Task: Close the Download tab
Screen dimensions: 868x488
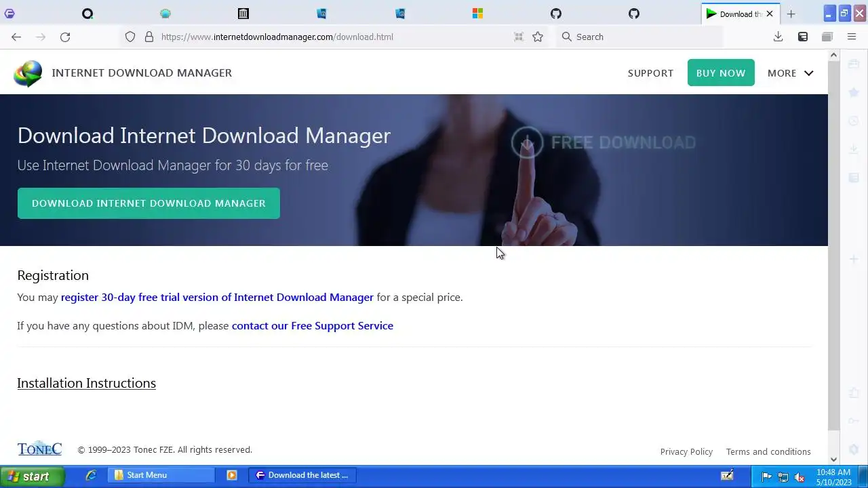Action: 770,14
